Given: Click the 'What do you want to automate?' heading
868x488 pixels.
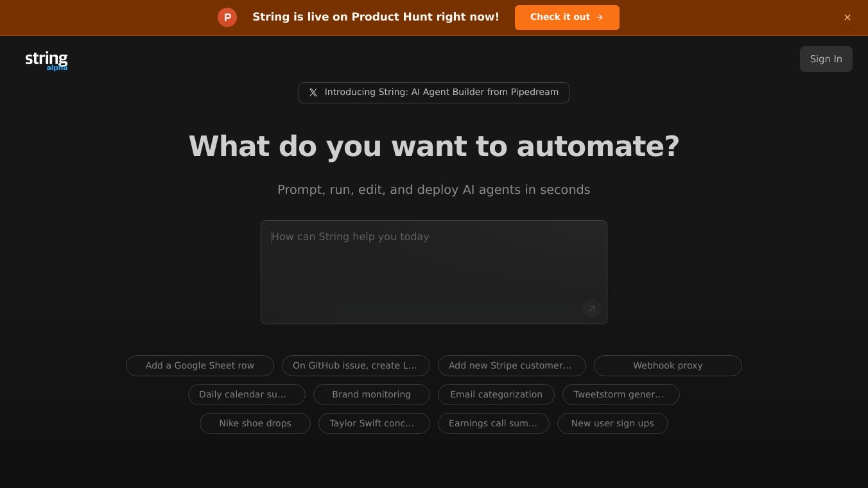Looking at the screenshot, I should pyautogui.click(x=434, y=146).
